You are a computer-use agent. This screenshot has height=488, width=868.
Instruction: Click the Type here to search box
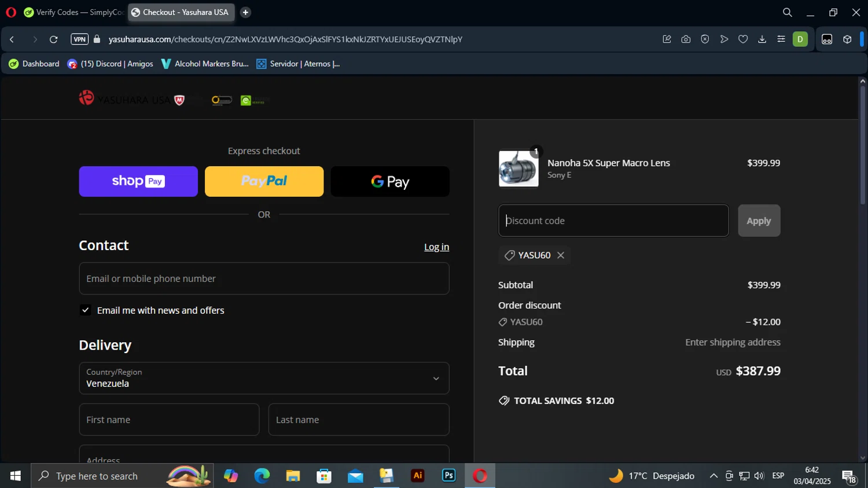[x=122, y=476]
